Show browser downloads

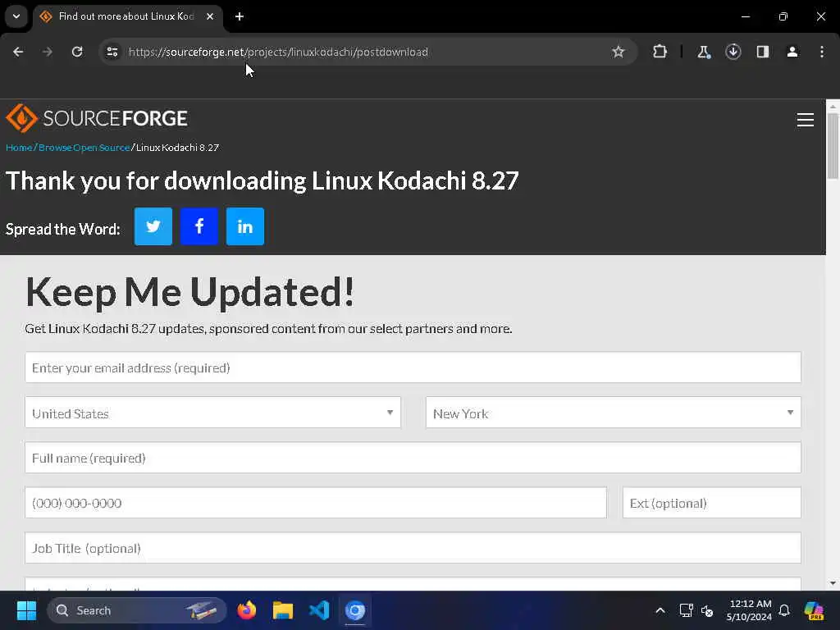[733, 52]
